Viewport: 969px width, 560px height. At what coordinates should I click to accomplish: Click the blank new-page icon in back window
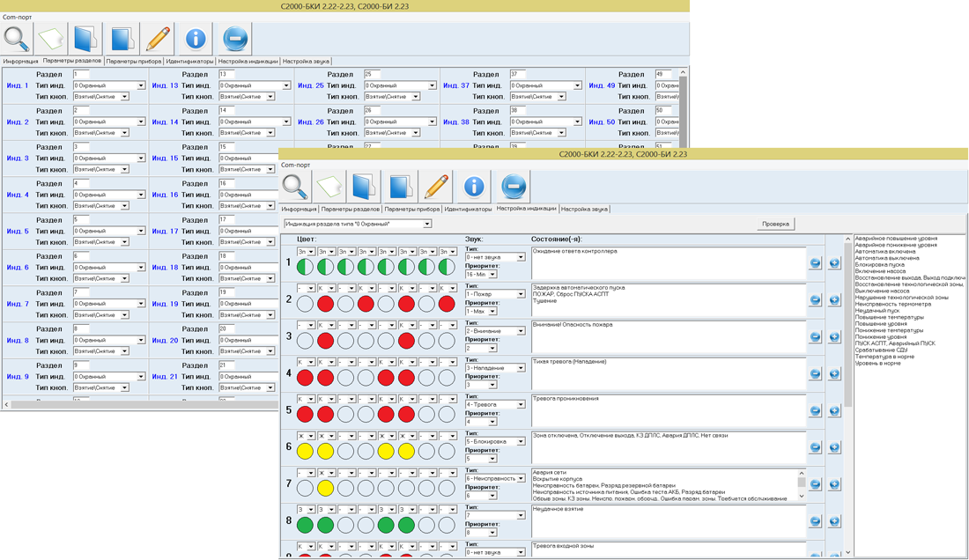click(x=52, y=39)
